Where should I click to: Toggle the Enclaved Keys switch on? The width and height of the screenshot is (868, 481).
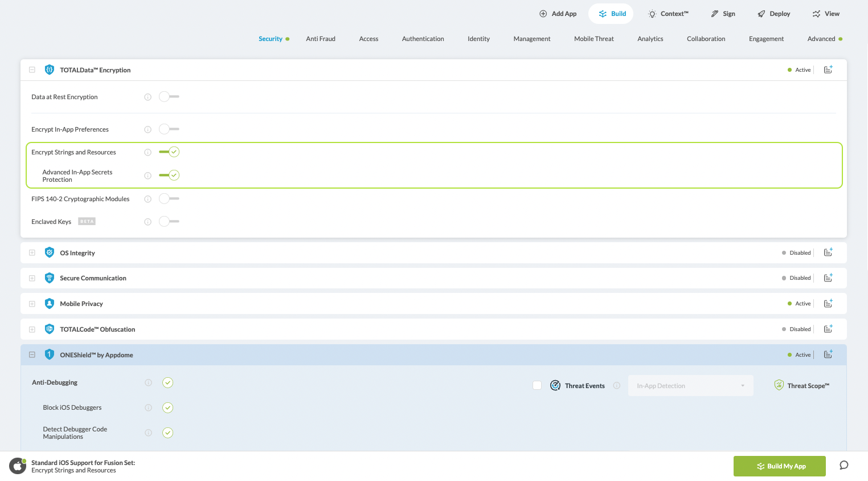coord(169,222)
